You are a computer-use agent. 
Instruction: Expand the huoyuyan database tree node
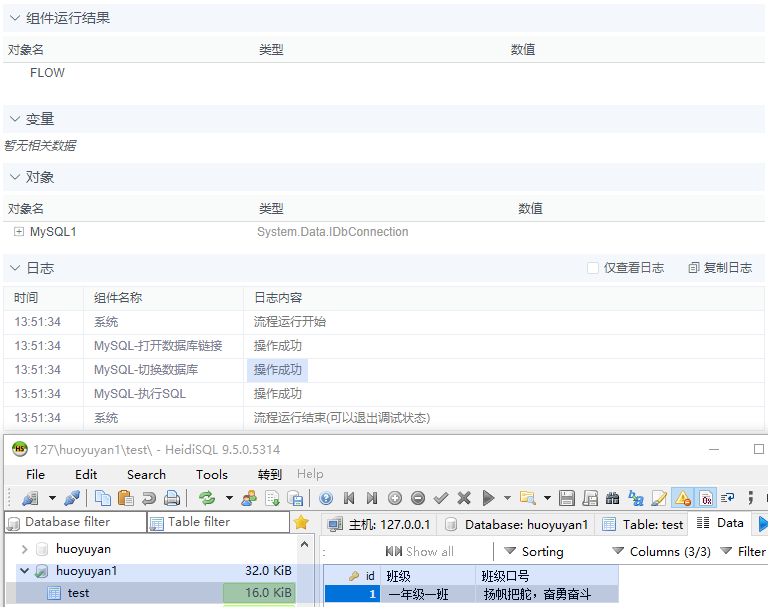point(24,549)
